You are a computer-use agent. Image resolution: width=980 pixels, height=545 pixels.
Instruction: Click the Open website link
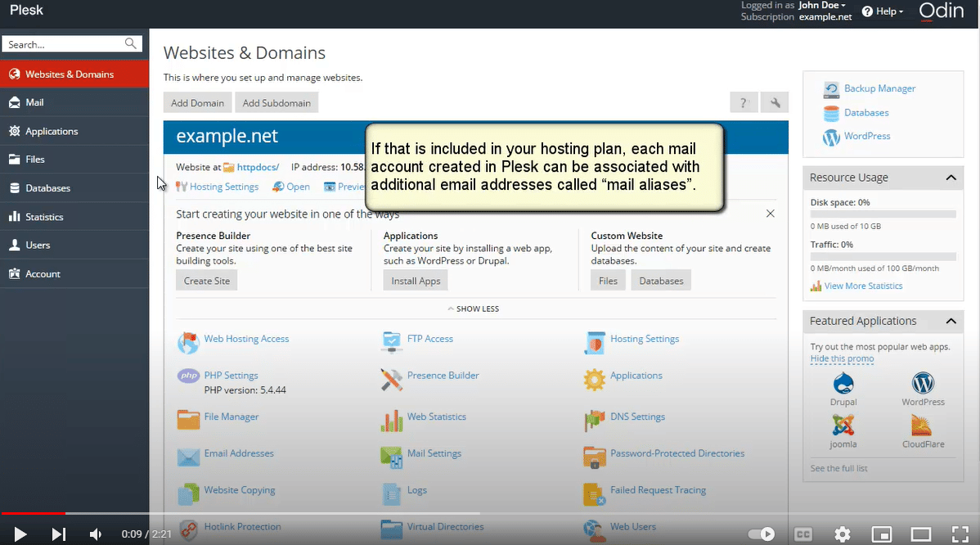coord(298,187)
